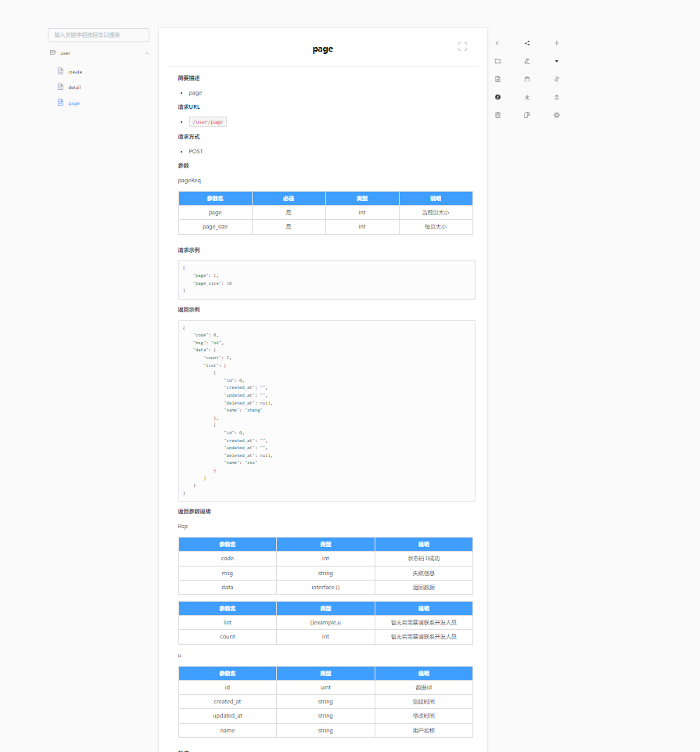Click the 'list' parameter cell

[228, 623]
